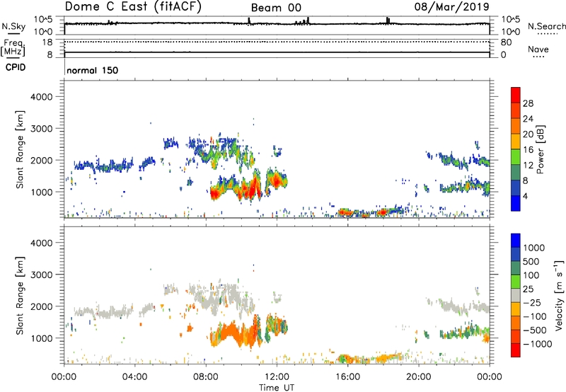Click the power panel 'Slant Range [km]' label
The width and height of the screenshot is (566, 392).
[20, 149]
